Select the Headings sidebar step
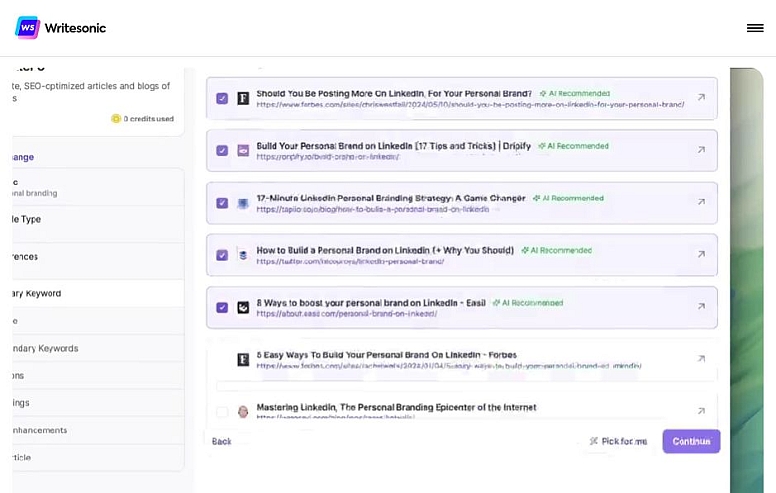Viewport: 776px width, 493px height. 98,402
